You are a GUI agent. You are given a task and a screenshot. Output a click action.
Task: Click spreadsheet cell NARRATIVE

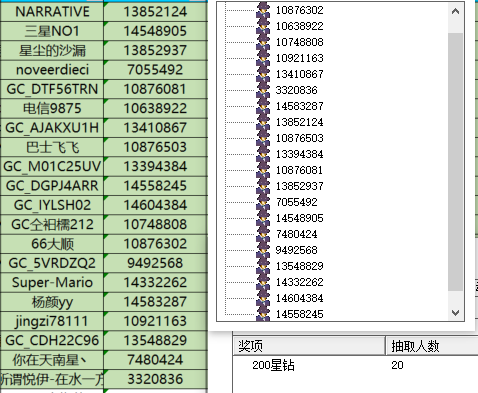tap(52, 12)
